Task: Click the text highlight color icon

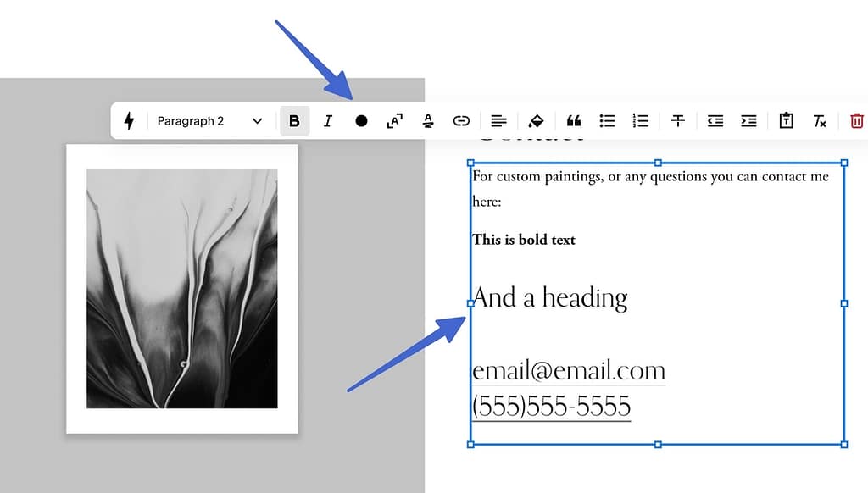Action: (536, 120)
